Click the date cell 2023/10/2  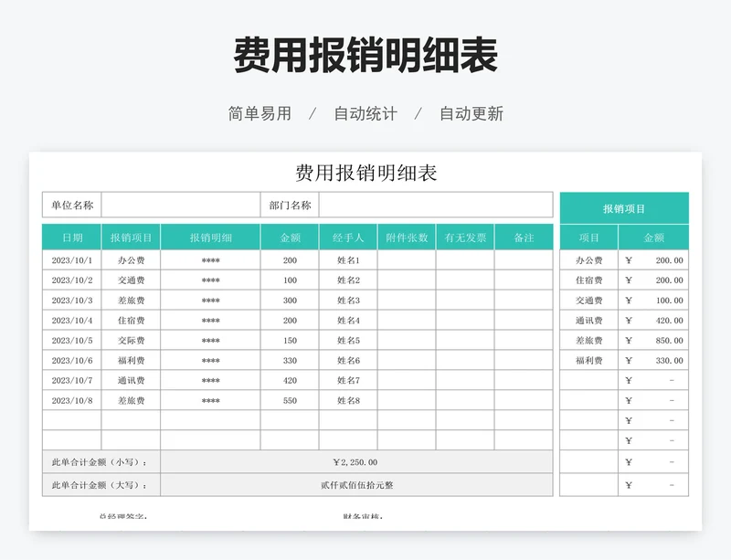pos(72,280)
